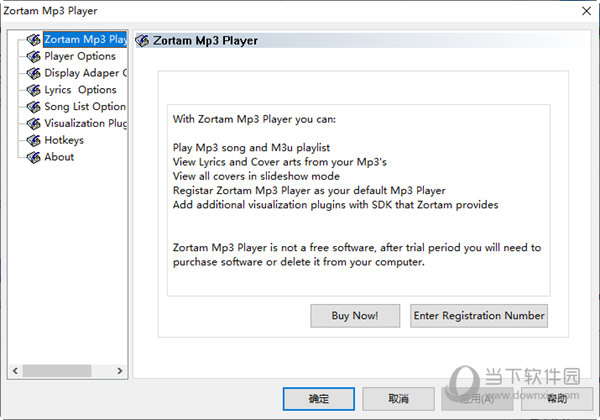The height and width of the screenshot is (420, 600).
Task: Close the Zortam Mp3 Player dialog
Action: (x=587, y=11)
